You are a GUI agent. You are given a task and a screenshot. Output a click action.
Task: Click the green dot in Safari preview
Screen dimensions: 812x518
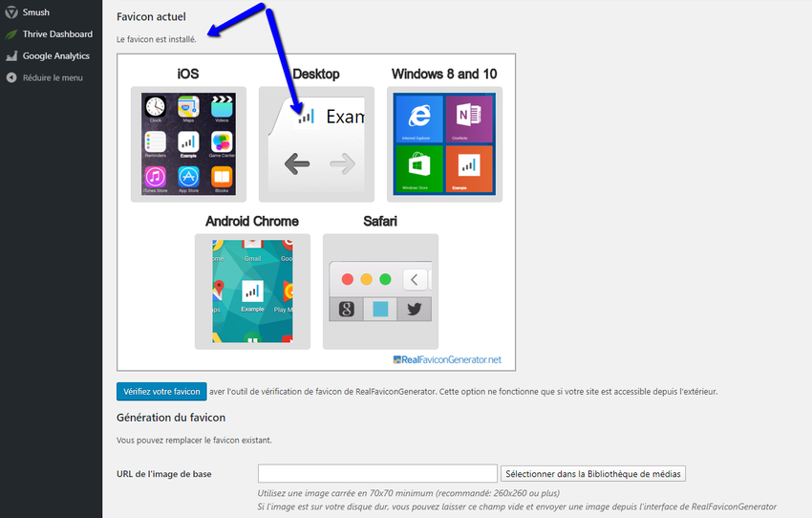pos(385,279)
